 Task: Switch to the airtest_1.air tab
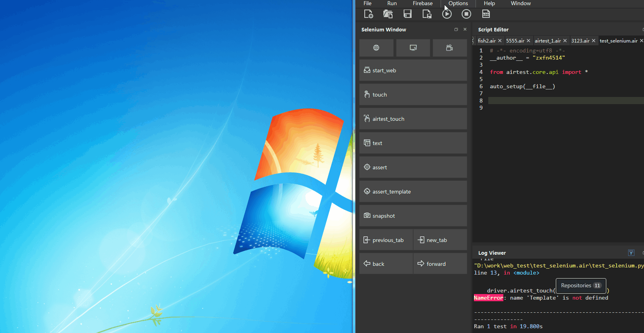[x=548, y=41]
